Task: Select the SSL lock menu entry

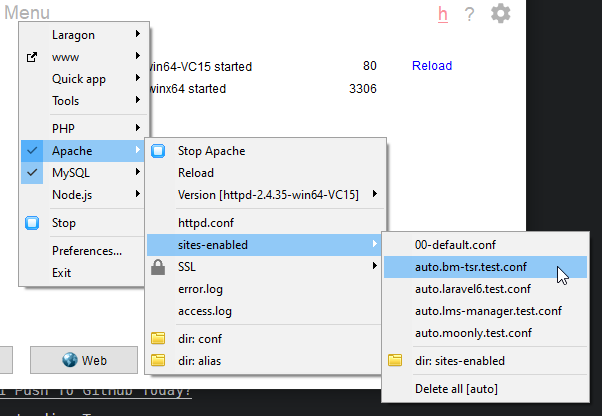Action: coord(187,267)
